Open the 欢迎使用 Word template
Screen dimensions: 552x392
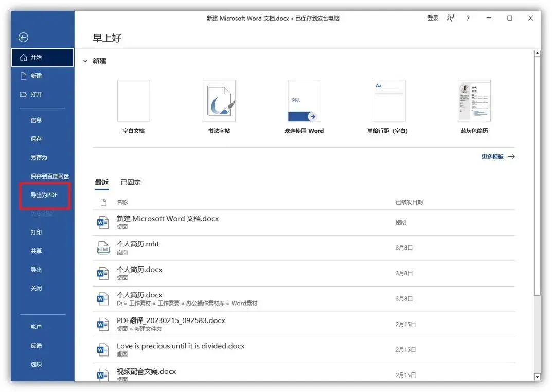pyautogui.click(x=304, y=101)
